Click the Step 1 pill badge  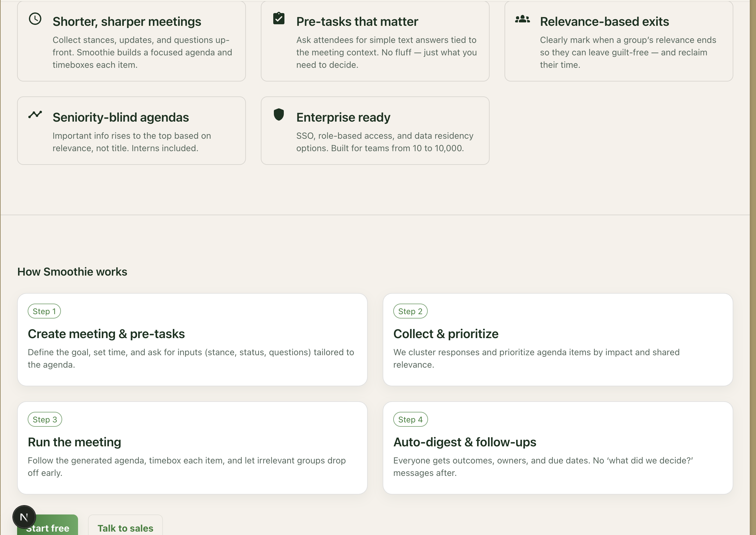[x=44, y=311]
